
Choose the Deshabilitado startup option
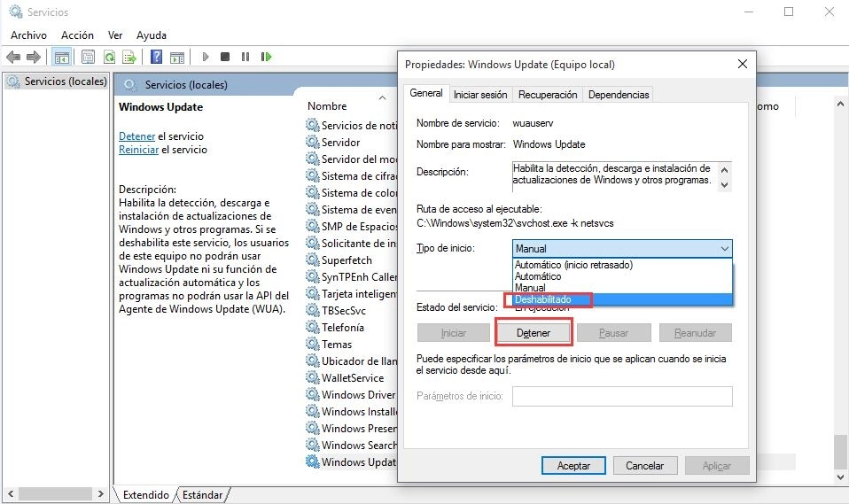[622, 299]
